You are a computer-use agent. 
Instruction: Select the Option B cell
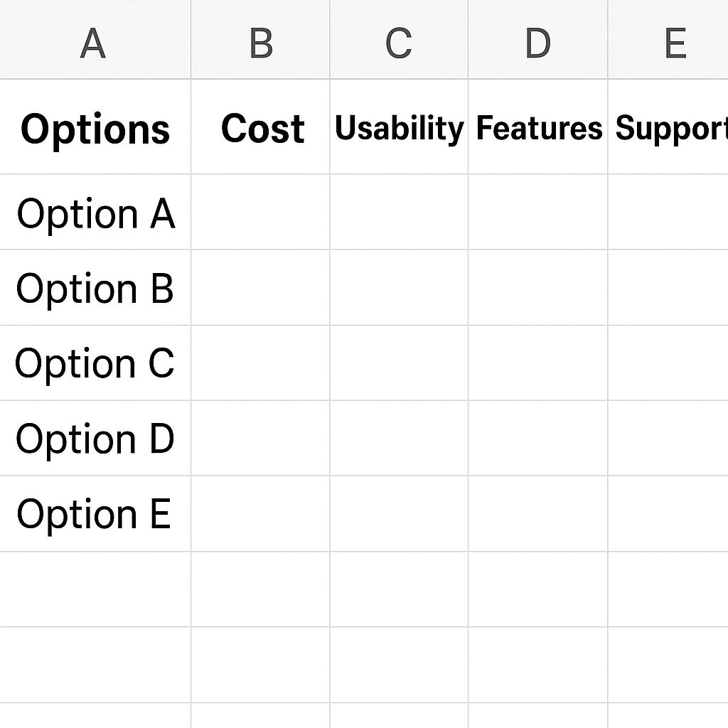pos(95,287)
